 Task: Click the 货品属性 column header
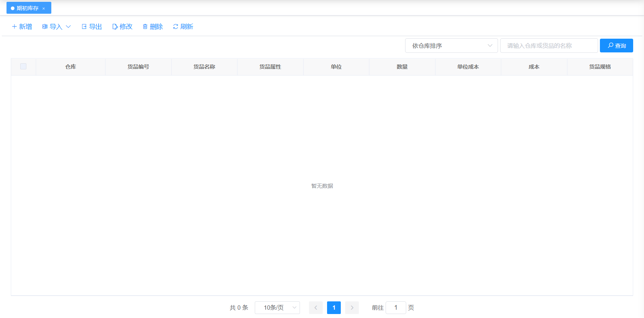coord(270,67)
